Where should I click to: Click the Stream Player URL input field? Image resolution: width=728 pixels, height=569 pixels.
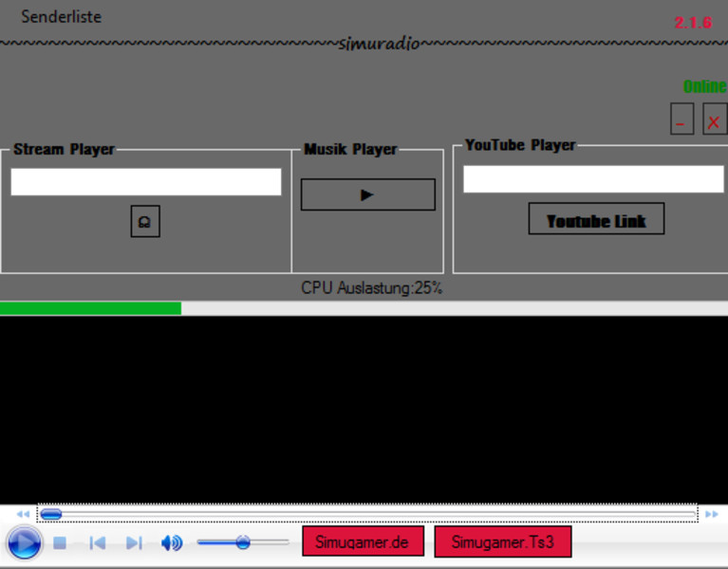click(x=146, y=182)
